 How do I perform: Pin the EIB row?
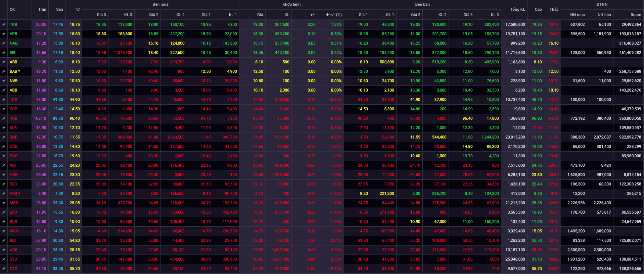point(4,53)
